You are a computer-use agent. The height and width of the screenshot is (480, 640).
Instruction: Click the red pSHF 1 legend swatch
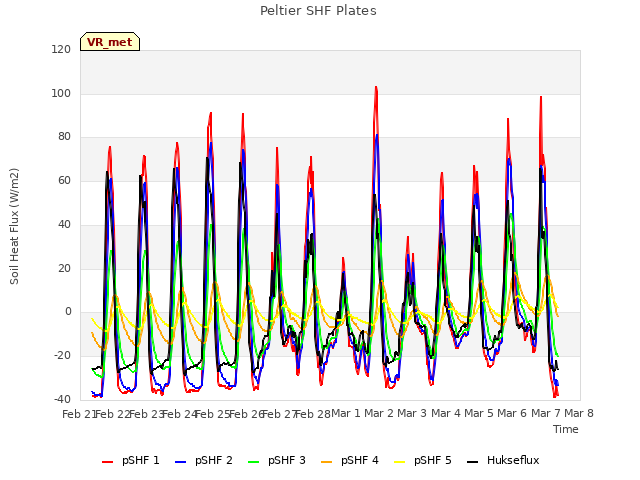[107, 462]
